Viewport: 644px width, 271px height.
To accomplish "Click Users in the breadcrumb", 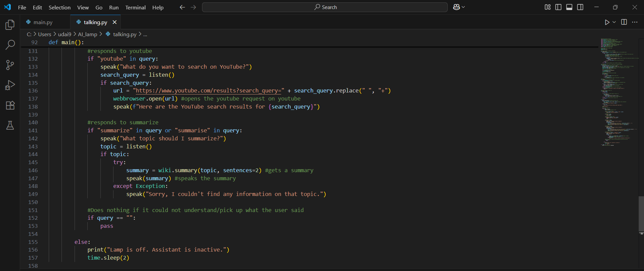I will [45, 34].
